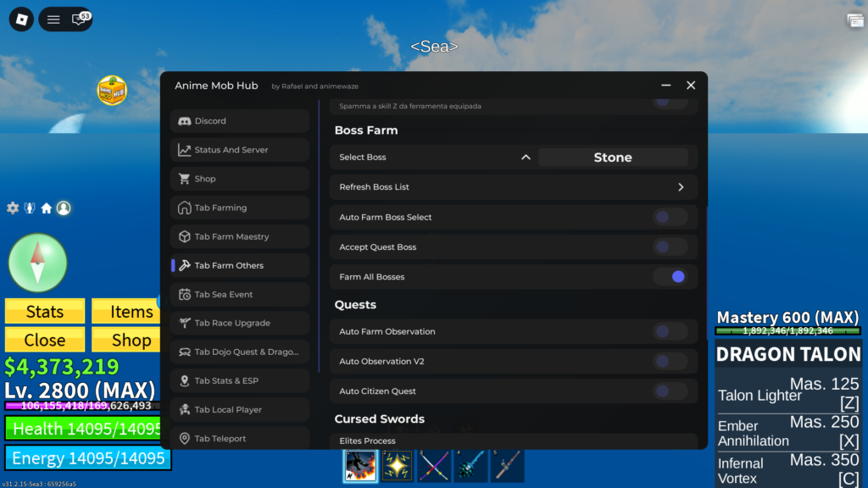Image resolution: width=868 pixels, height=488 pixels.
Task: Click the yellow Stats button
Action: [x=45, y=312]
